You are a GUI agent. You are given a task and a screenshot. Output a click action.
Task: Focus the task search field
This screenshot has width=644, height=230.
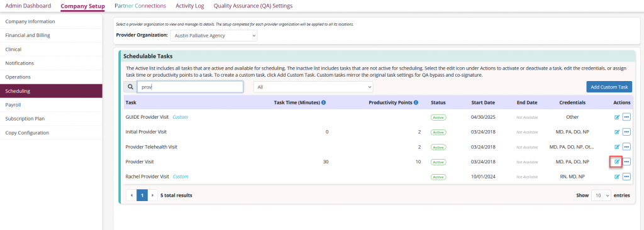point(190,87)
